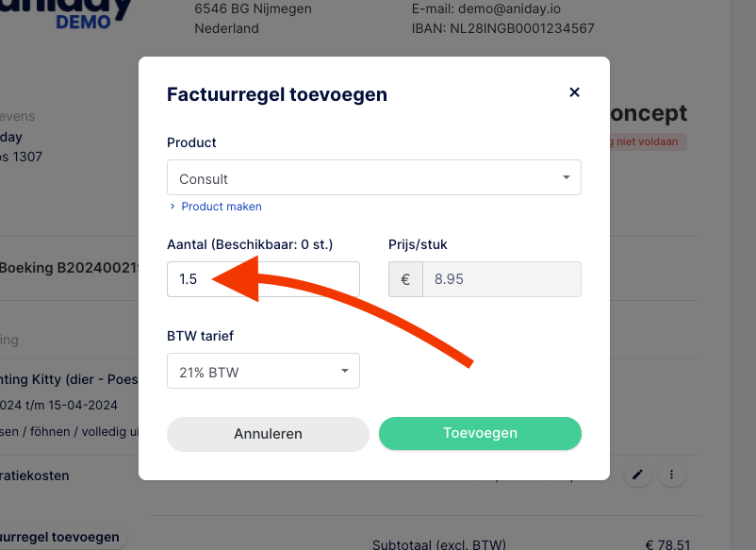Click the Prijs/stuk price field
Viewport: 756px width, 550px height.
(x=501, y=279)
